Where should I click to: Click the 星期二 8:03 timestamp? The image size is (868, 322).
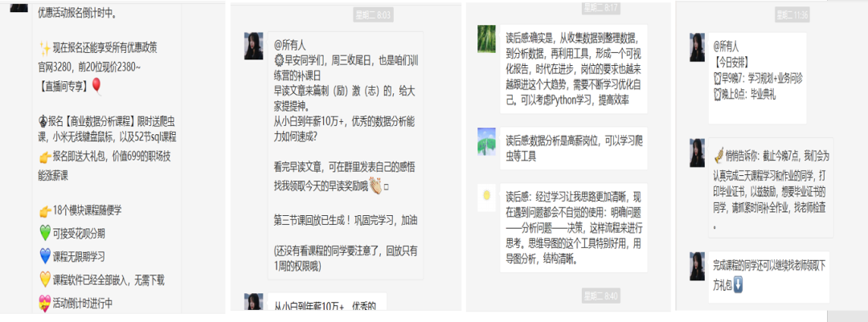click(x=372, y=15)
